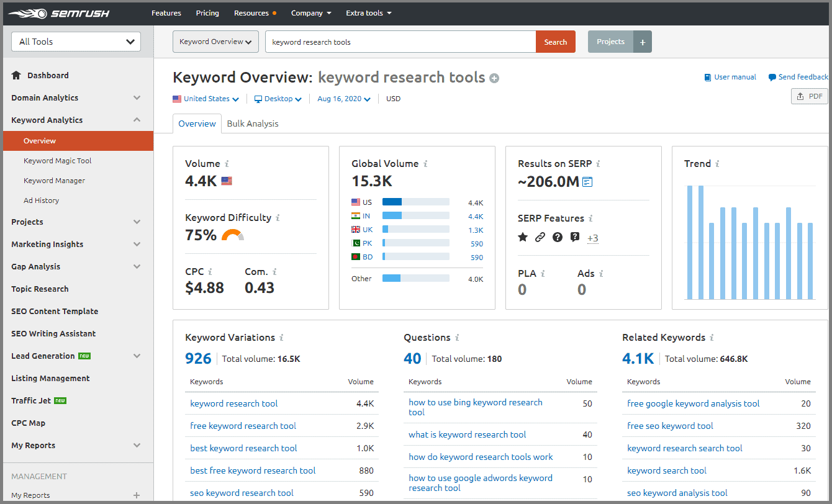Open the Company menu in top bar
Image resolution: width=832 pixels, height=504 pixels.
coord(311,13)
